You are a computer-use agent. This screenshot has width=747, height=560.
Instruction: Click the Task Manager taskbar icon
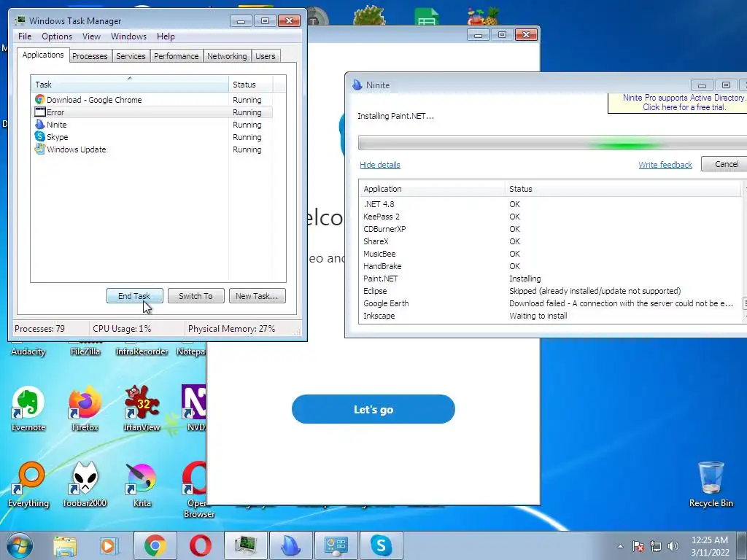pos(246,545)
